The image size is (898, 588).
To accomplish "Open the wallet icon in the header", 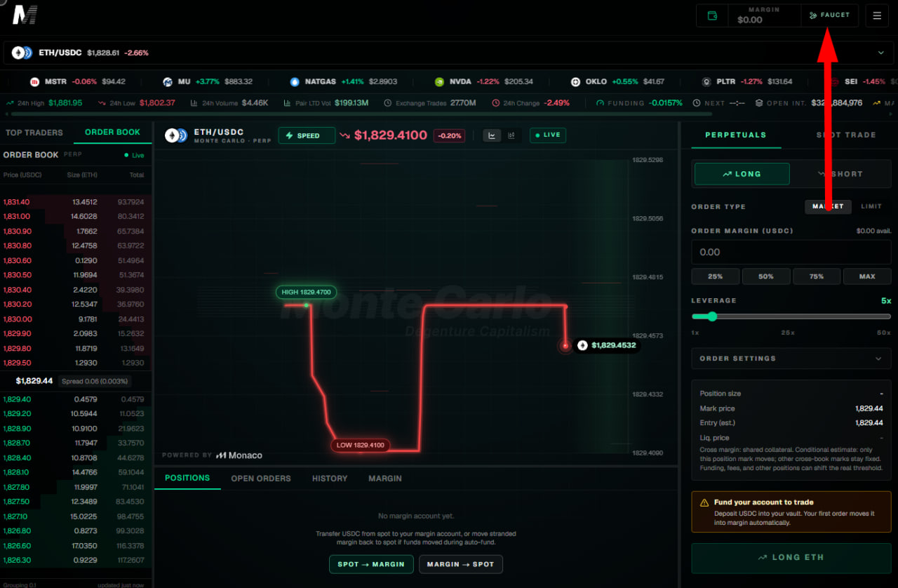I will coord(713,15).
